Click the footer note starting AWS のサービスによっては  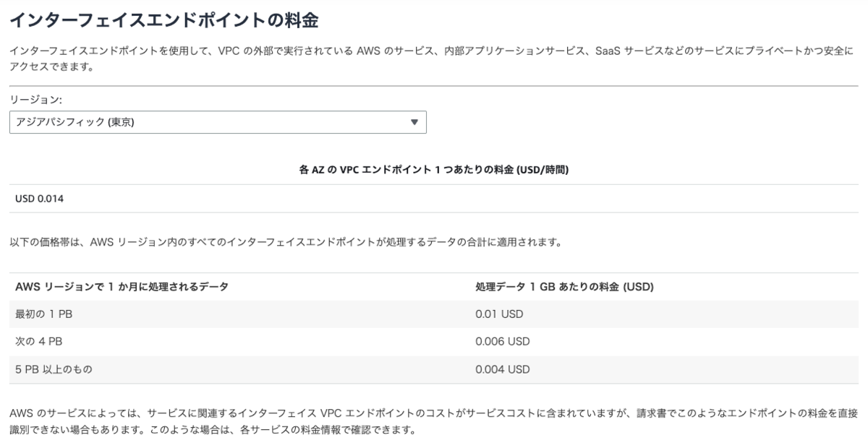tap(433, 421)
